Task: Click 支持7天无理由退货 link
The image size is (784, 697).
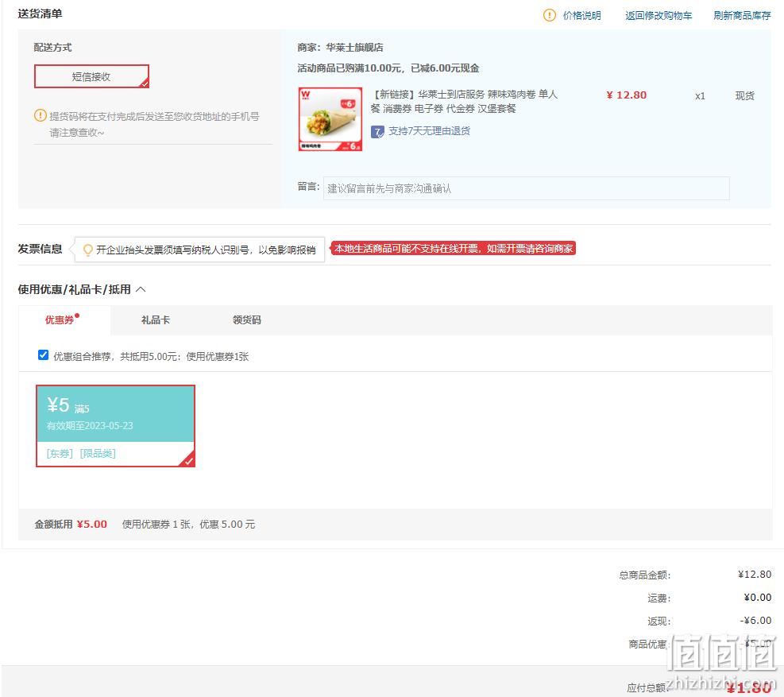Action: point(430,131)
